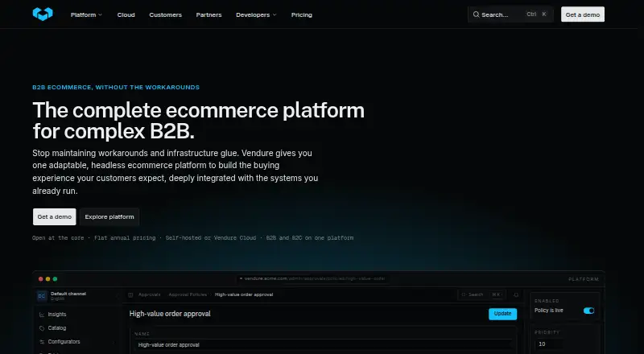Viewport: 644px width, 354px height.
Task: Click the PLATFORM label on preview window
Action: (x=584, y=279)
